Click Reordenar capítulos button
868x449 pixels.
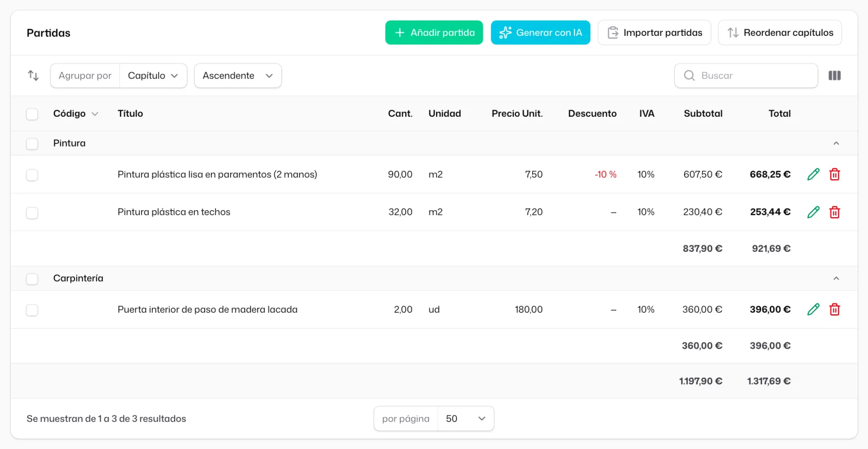[780, 33]
